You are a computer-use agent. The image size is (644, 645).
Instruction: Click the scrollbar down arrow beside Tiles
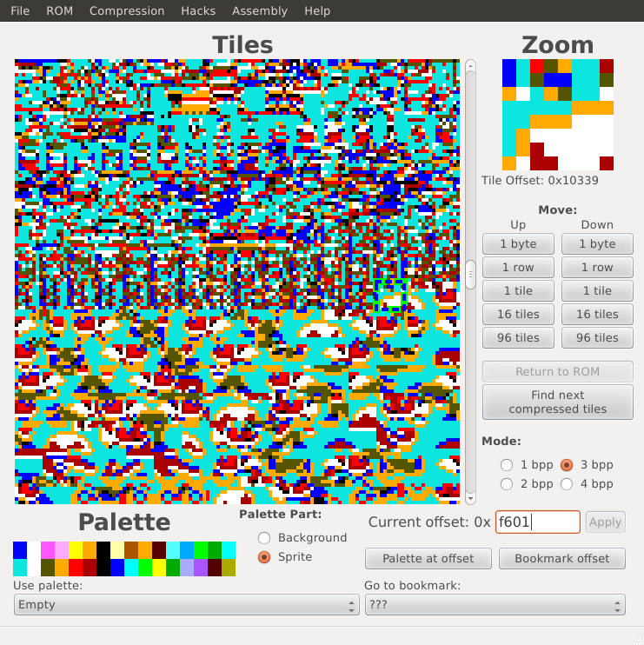pos(470,498)
